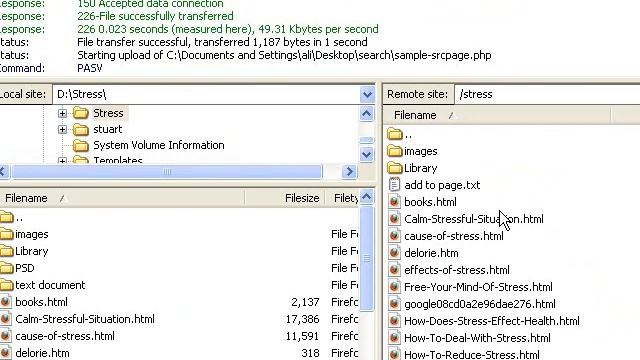Click remote delorie.htm file icon

[394, 253]
